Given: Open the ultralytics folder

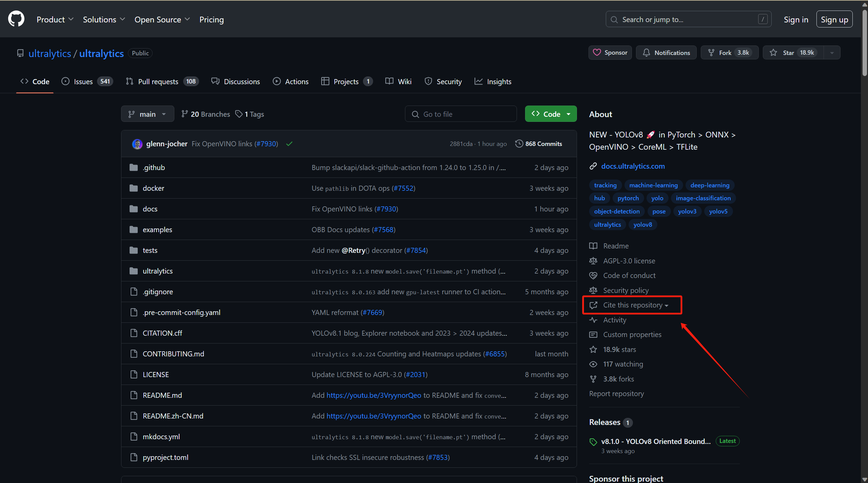Looking at the screenshot, I should [158, 271].
